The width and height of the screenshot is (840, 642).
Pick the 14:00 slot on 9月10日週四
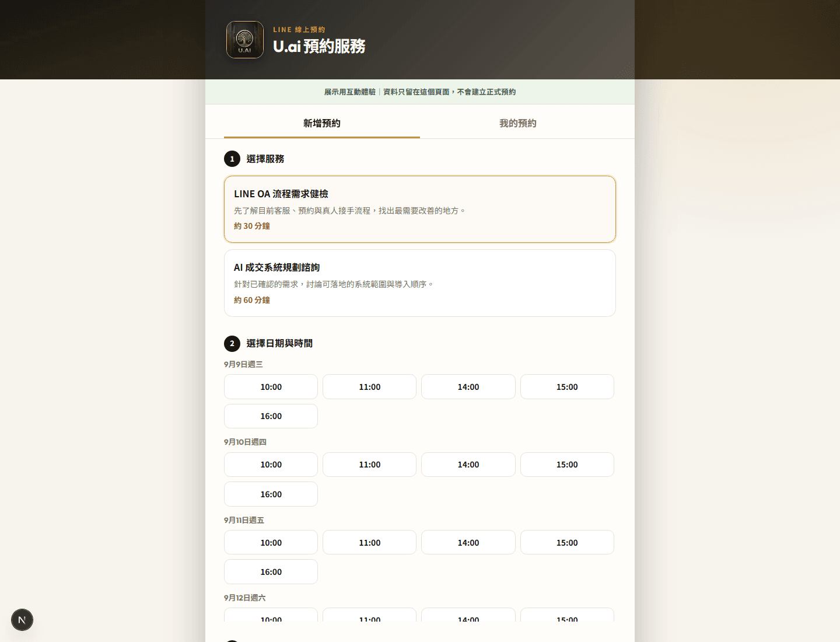tap(468, 465)
